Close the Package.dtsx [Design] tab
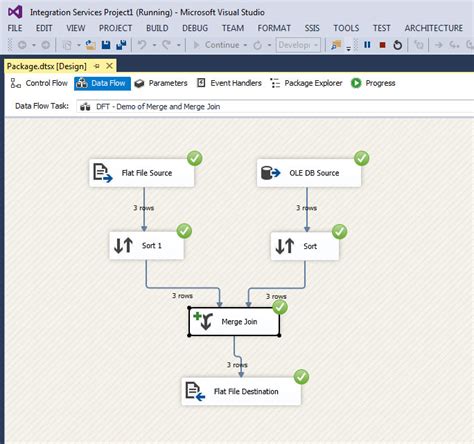 point(109,66)
